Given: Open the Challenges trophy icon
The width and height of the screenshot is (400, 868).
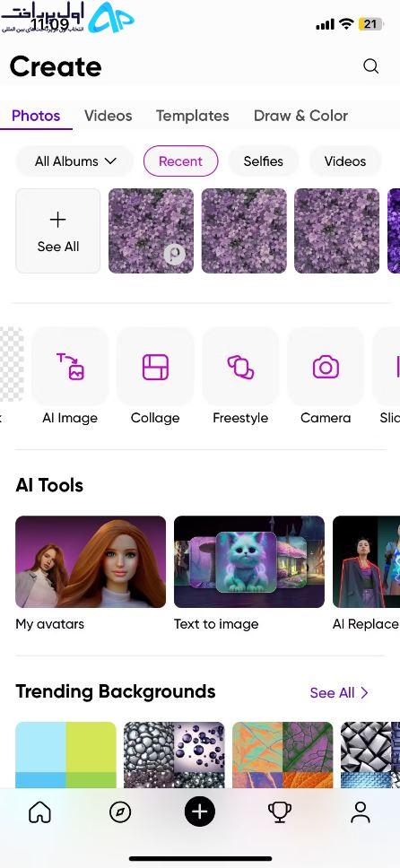Looking at the screenshot, I should coord(280,812).
